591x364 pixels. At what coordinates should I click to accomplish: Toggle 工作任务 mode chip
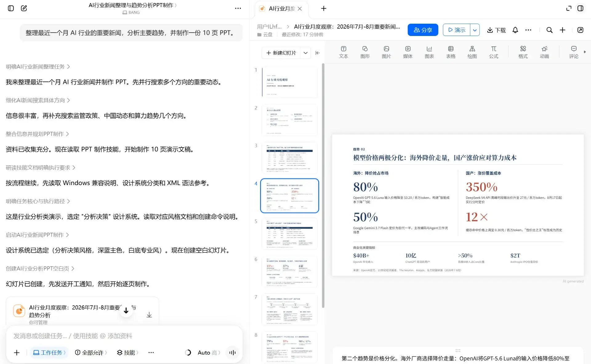pos(49,353)
